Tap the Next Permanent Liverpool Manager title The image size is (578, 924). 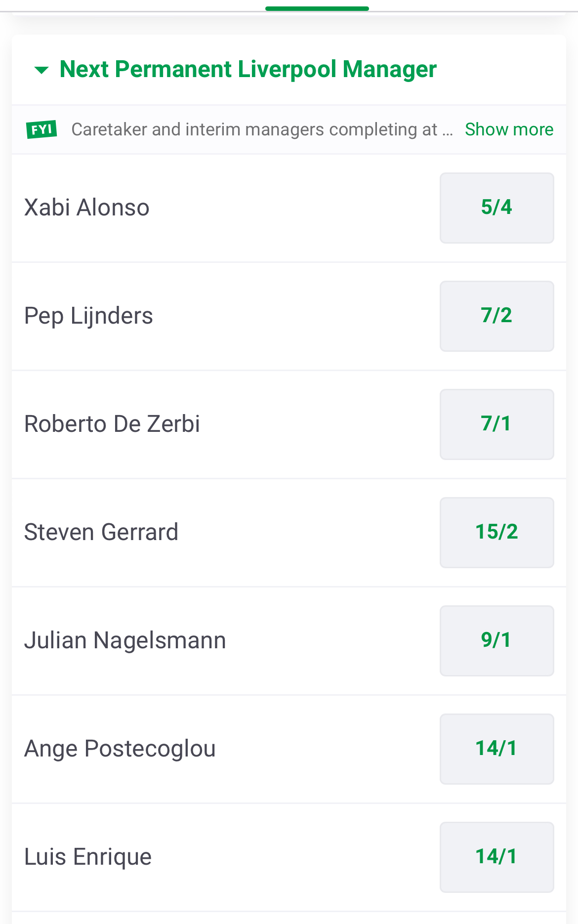pos(248,70)
